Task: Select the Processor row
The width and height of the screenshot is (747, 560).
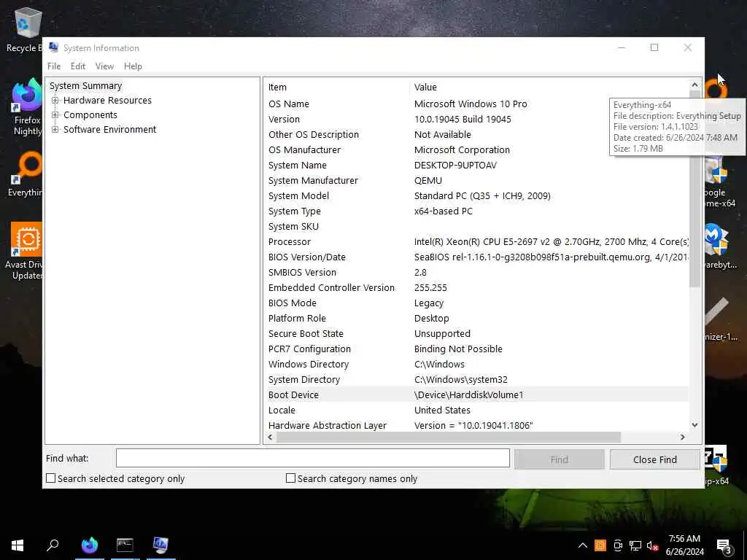Action: pos(476,242)
